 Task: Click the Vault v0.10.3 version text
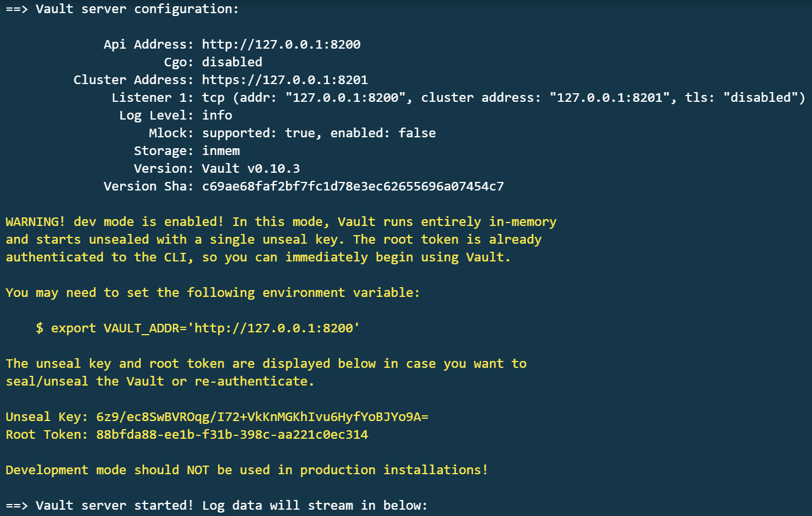pyautogui.click(x=251, y=169)
